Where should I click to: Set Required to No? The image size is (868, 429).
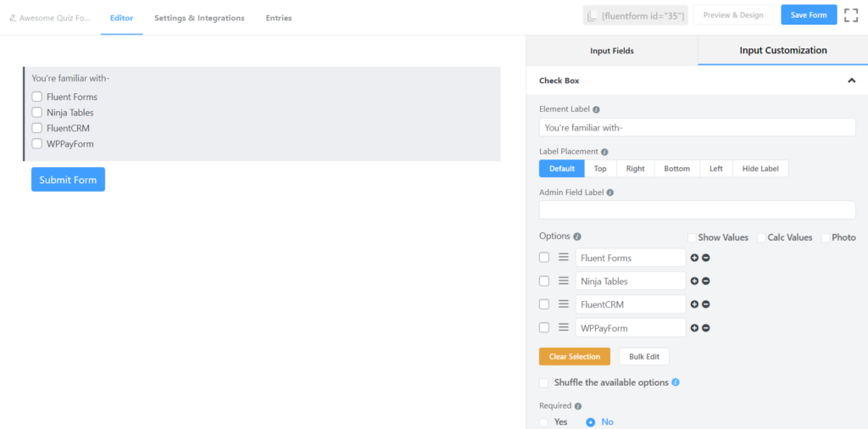click(591, 422)
